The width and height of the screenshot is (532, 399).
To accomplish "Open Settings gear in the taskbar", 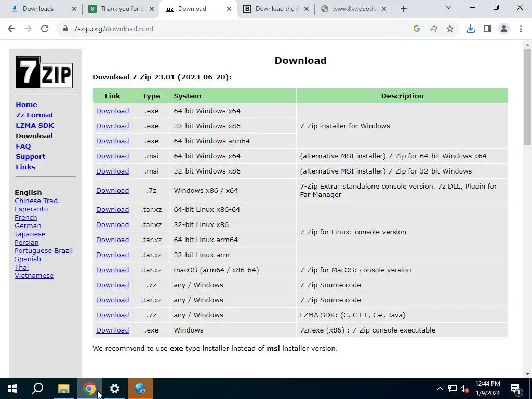I will tap(115, 389).
